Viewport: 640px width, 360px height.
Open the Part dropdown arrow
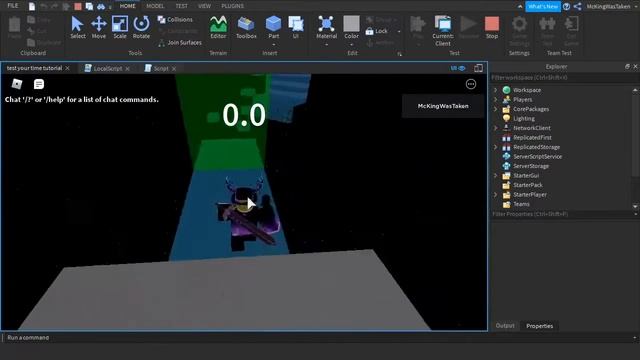[273, 44]
